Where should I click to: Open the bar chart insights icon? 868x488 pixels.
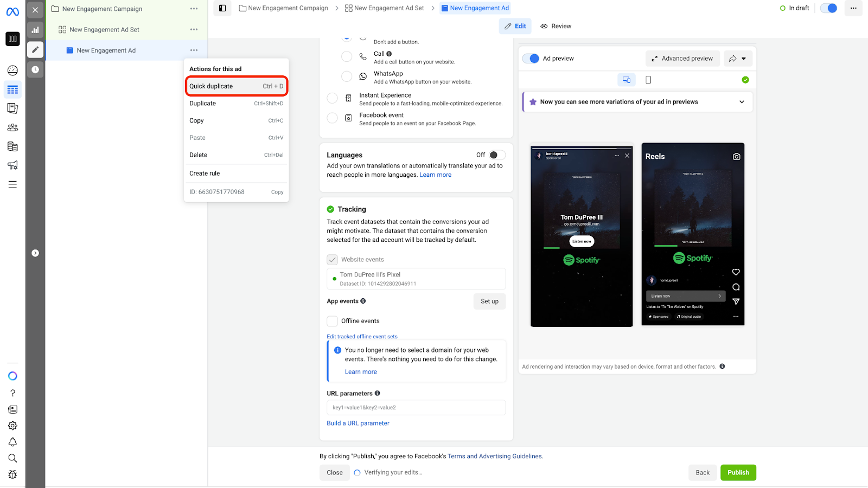click(35, 30)
